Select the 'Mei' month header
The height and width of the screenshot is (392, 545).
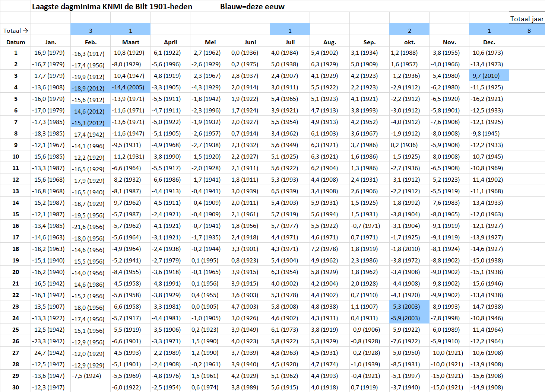(210, 42)
